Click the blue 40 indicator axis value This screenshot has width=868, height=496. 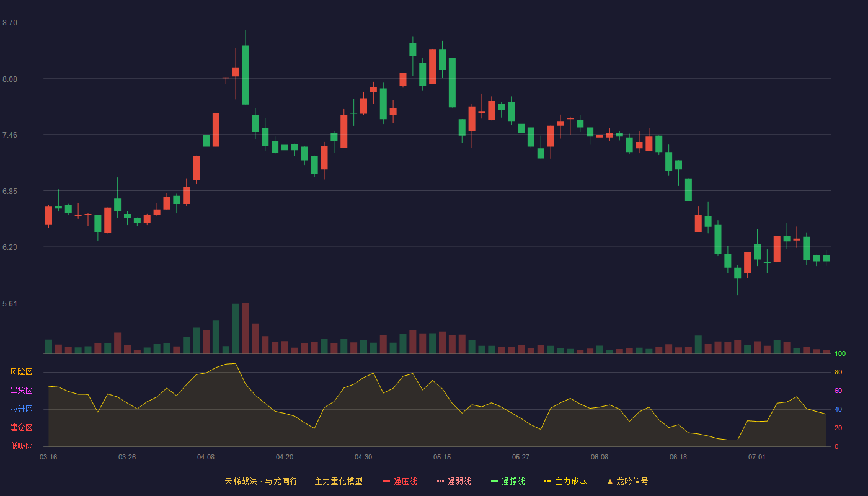coord(838,409)
